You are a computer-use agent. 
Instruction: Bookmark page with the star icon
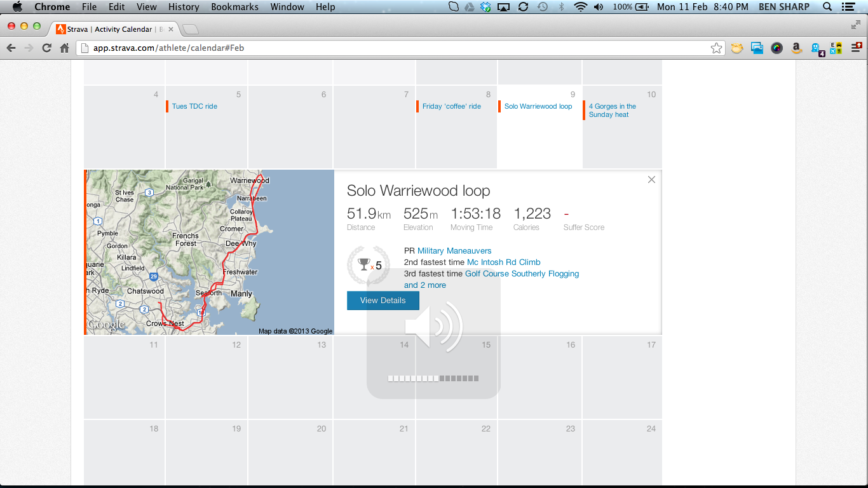pos(716,48)
